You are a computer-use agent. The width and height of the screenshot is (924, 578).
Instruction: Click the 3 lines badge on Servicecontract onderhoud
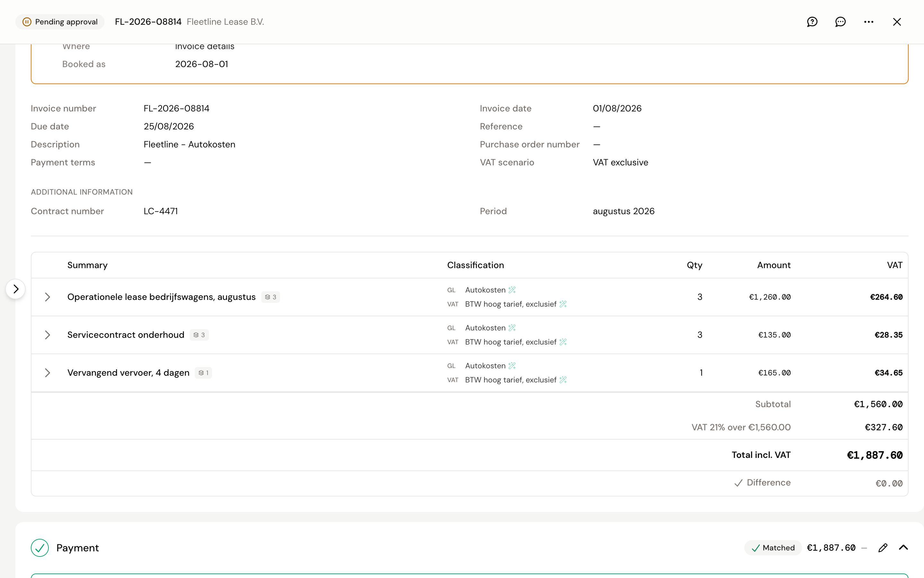tap(199, 335)
